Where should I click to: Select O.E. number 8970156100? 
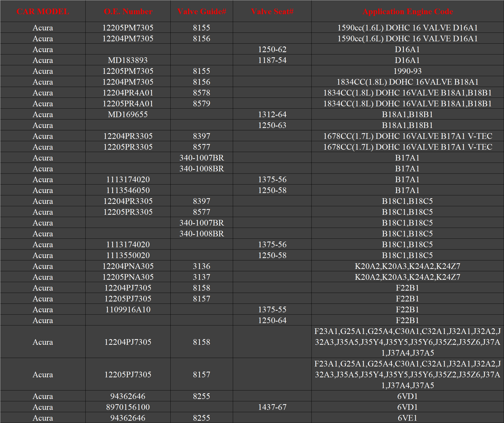128,407
